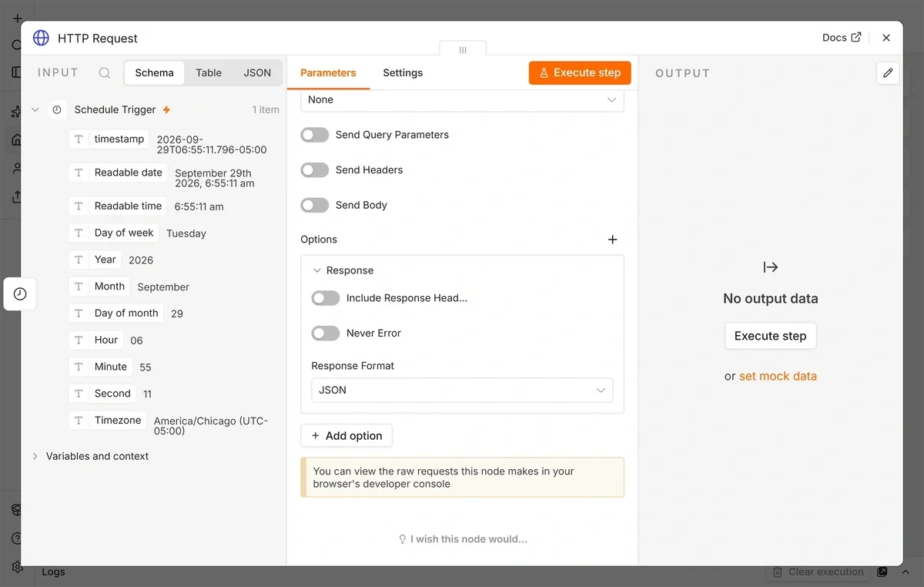The width and height of the screenshot is (924, 587).
Task: Close the HTTP Request dialog
Action: (x=886, y=38)
